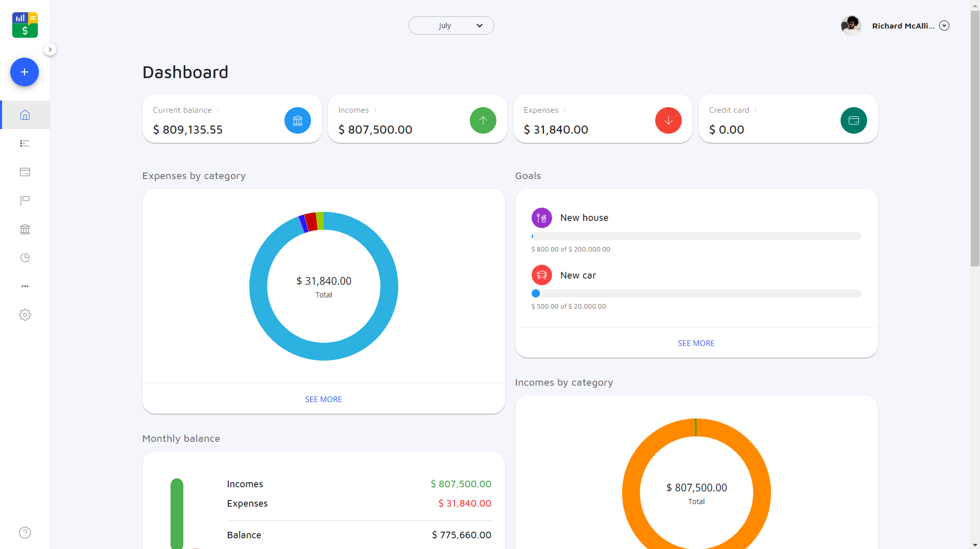This screenshot has height=549, width=980.
Task: Open the reports pie chart icon in sidebar
Action: click(25, 258)
